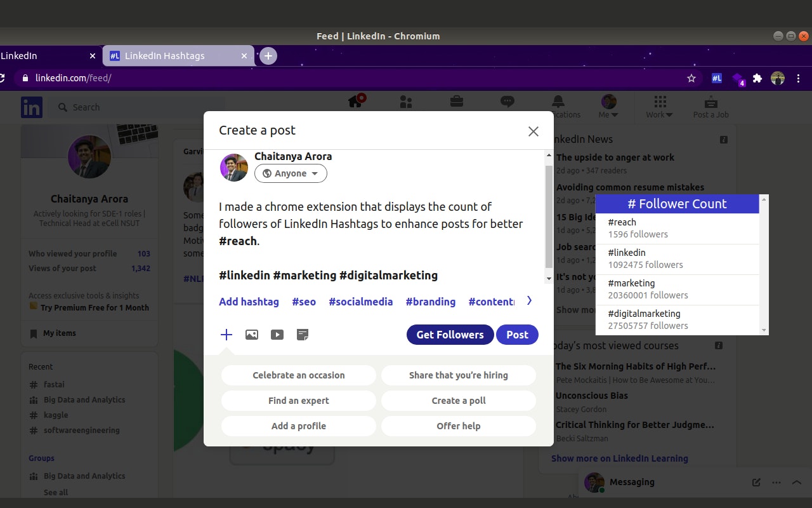Click the post editor scrollbar down arrow
The width and height of the screenshot is (812, 508).
click(549, 279)
